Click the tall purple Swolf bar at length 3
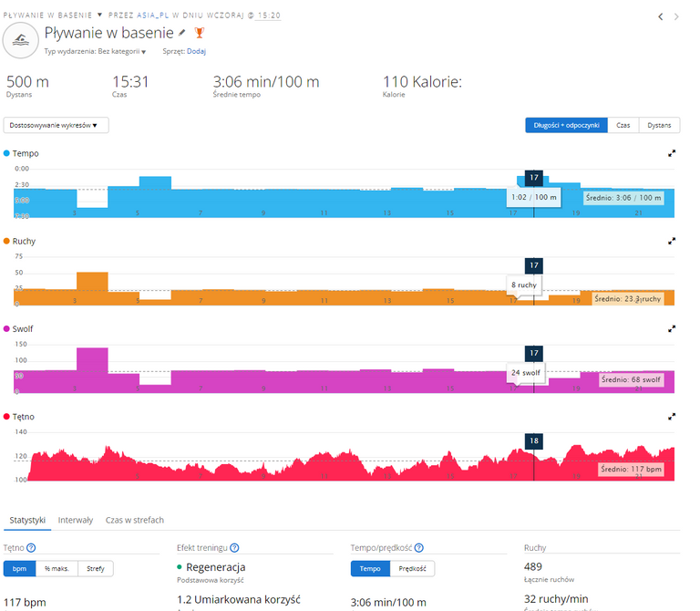Image resolution: width=700 pixels, height=611 pixels. (x=92, y=370)
